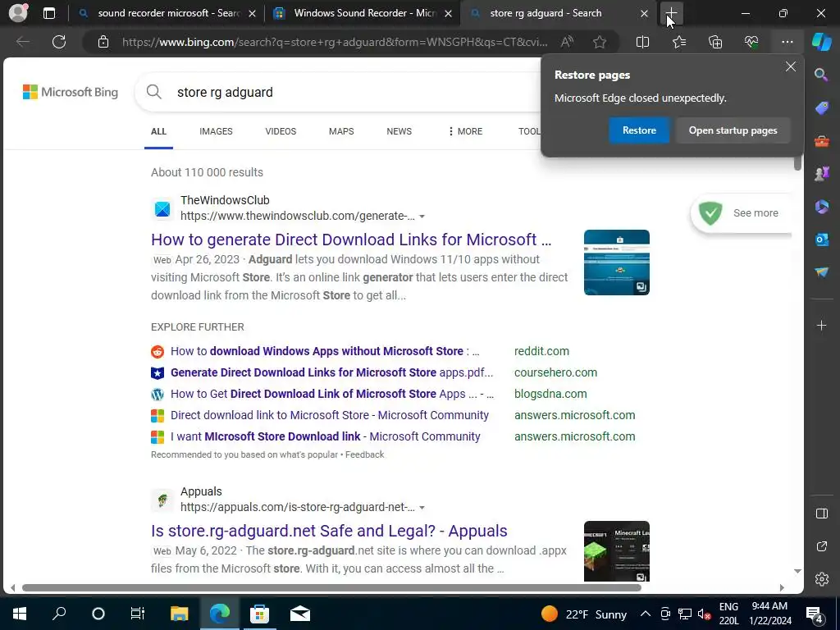The height and width of the screenshot is (630, 840).
Task: View site information lock icon
Action: click(103, 42)
